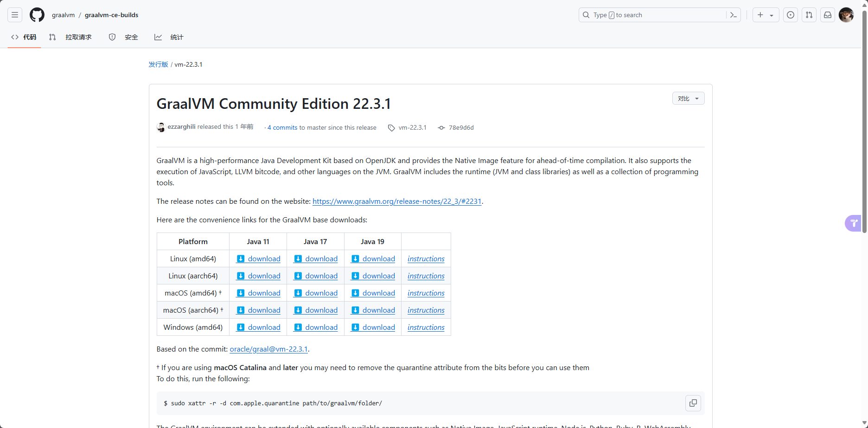Open the vm-22.3.1 tag link

coord(412,127)
